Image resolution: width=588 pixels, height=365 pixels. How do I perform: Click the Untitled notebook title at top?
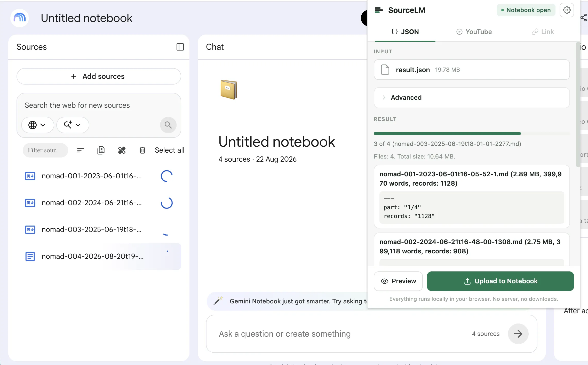86,18
